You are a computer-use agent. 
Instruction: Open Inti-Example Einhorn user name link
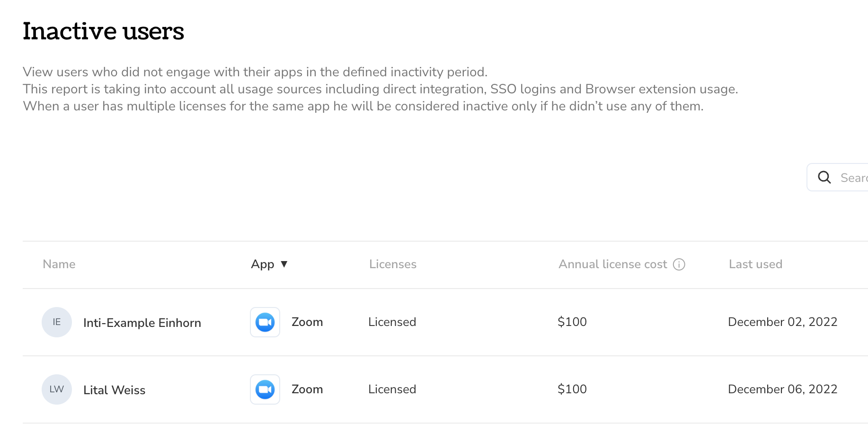(142, 323)
